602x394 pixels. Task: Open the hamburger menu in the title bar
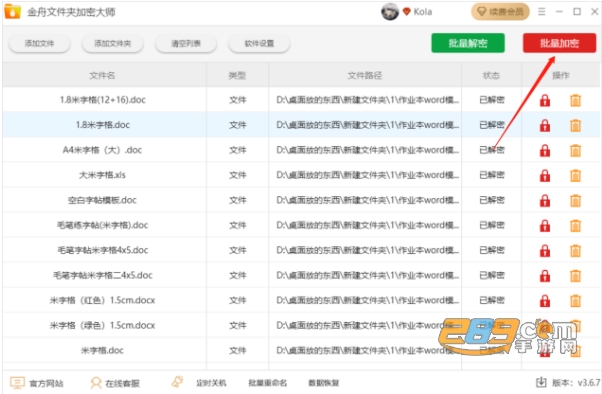click(x=541, y=12)
